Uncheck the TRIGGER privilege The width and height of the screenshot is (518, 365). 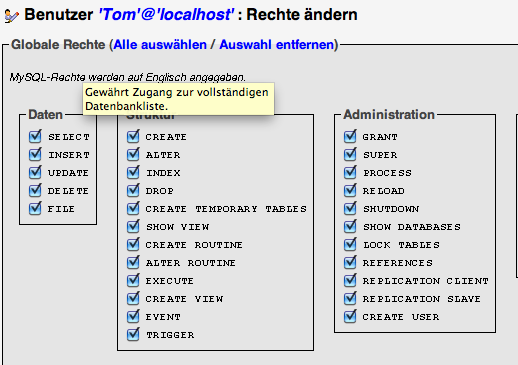pos(133,334)
